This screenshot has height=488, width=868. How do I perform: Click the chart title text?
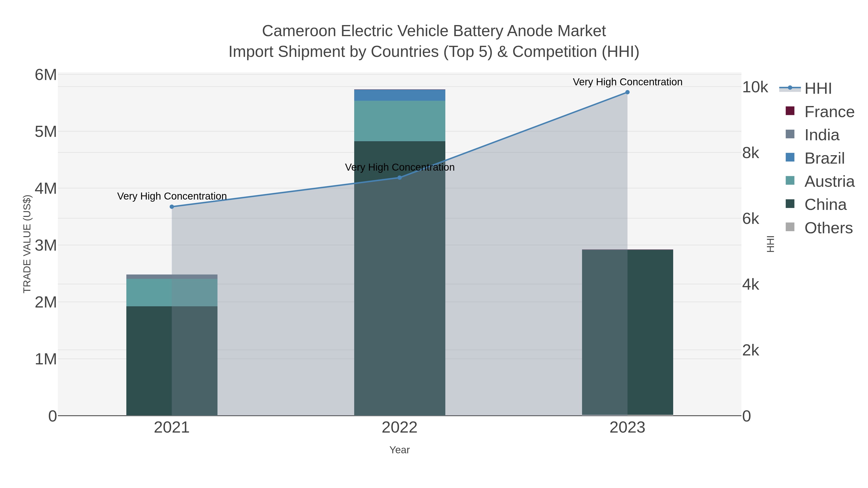tap(434, 41)
